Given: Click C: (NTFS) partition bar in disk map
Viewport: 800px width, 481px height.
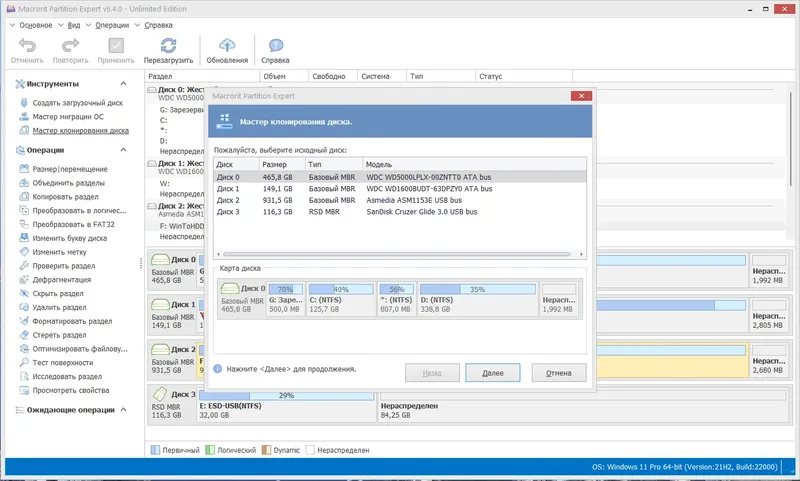Looking at the screenshot, I should click(340, 298).
